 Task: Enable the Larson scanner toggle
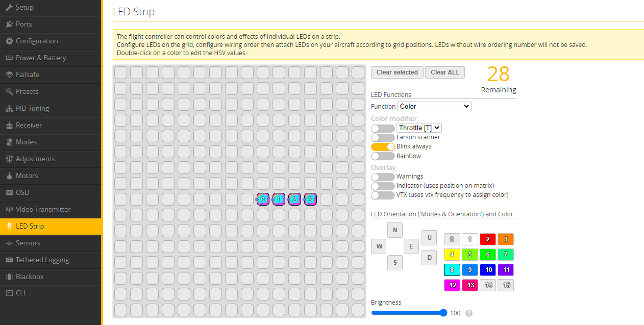382,137
